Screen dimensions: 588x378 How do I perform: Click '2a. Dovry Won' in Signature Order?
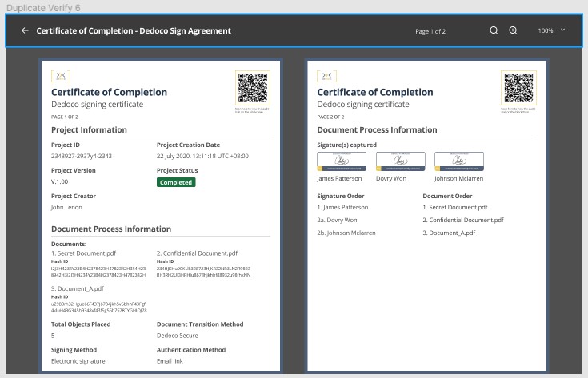coord(337,220)
